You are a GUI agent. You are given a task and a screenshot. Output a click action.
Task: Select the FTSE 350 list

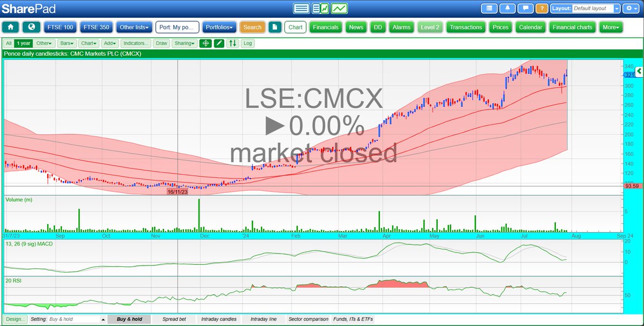click(96, 27)
